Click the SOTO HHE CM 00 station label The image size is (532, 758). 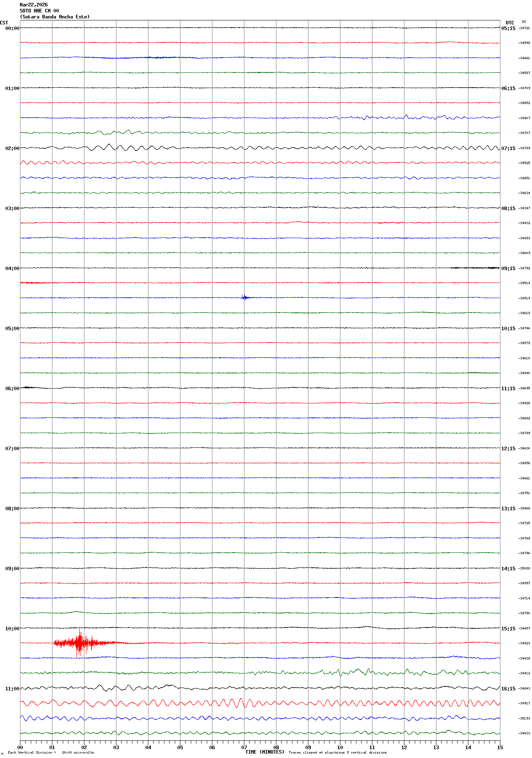(x=39, y=11)
